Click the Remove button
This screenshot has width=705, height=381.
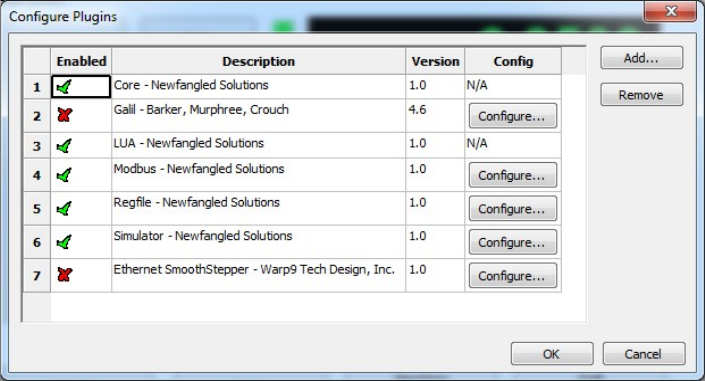point(642,94)
